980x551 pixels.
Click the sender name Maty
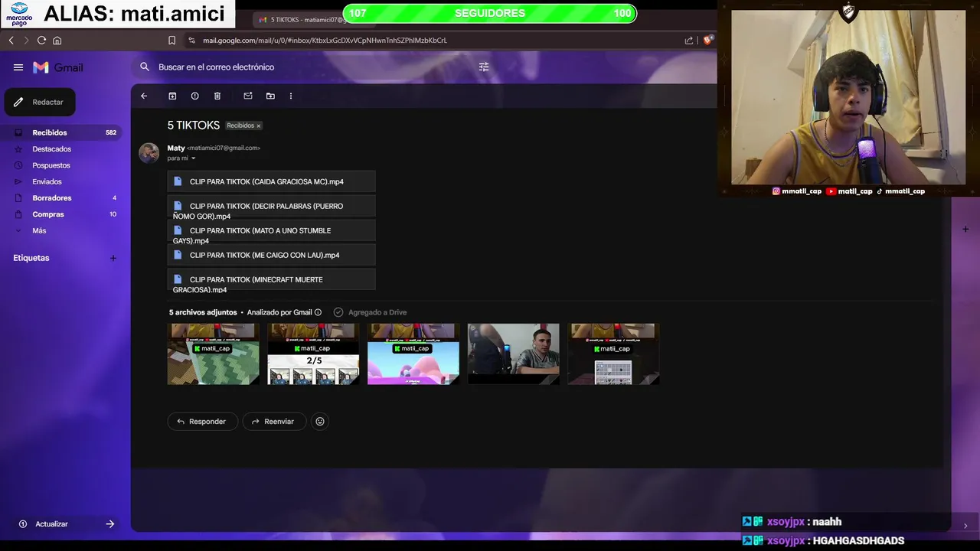coord(176,148)
